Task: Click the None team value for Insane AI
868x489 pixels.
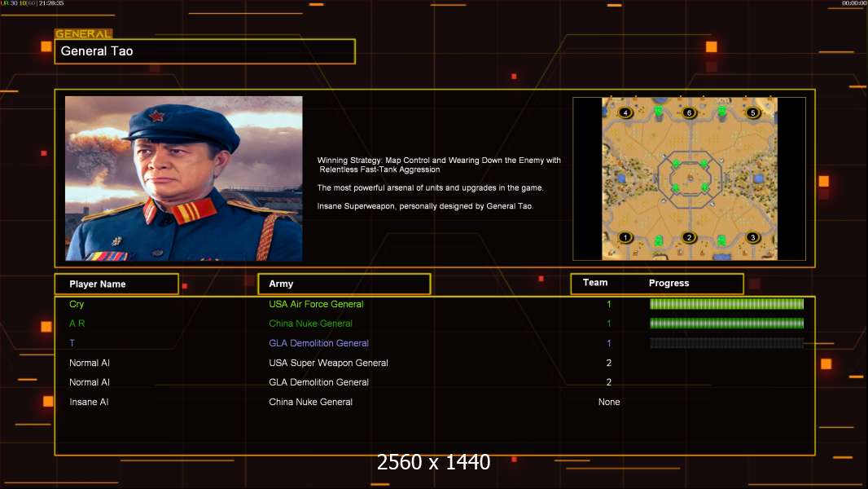Action: point(609,402)
